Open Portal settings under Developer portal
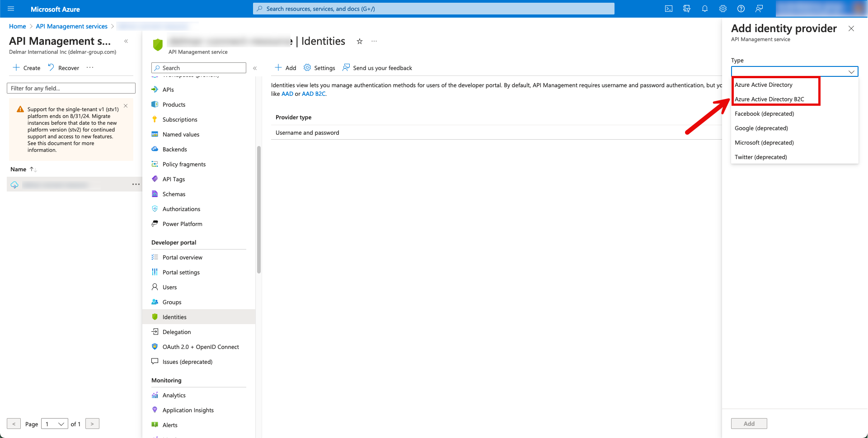This screenshot has height=438, width=868. [x=199, y=272]
